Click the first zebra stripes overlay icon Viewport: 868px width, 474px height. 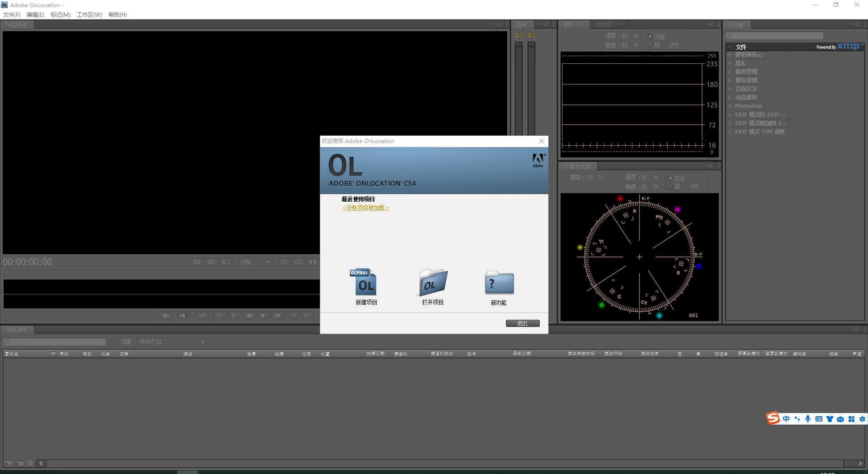coord(197,262)
